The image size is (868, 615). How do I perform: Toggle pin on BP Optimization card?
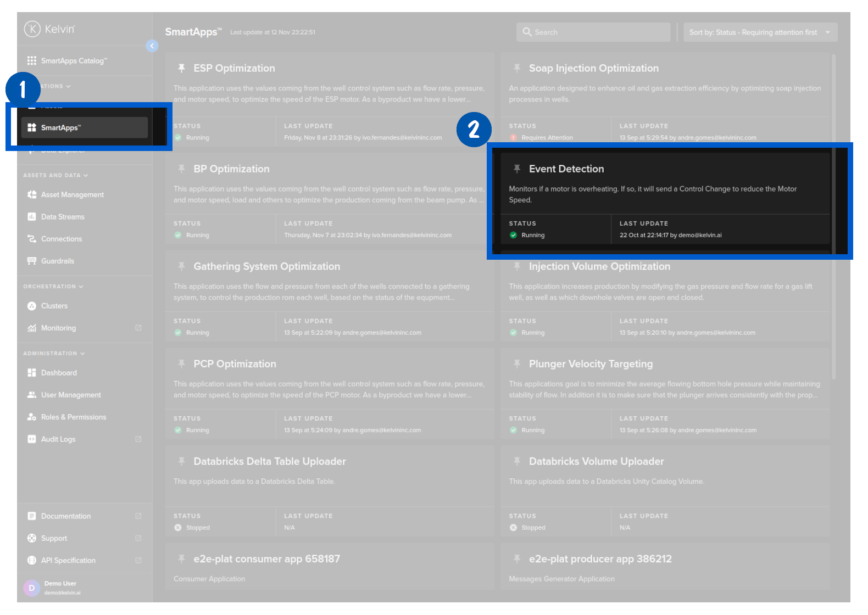(181, 169)
